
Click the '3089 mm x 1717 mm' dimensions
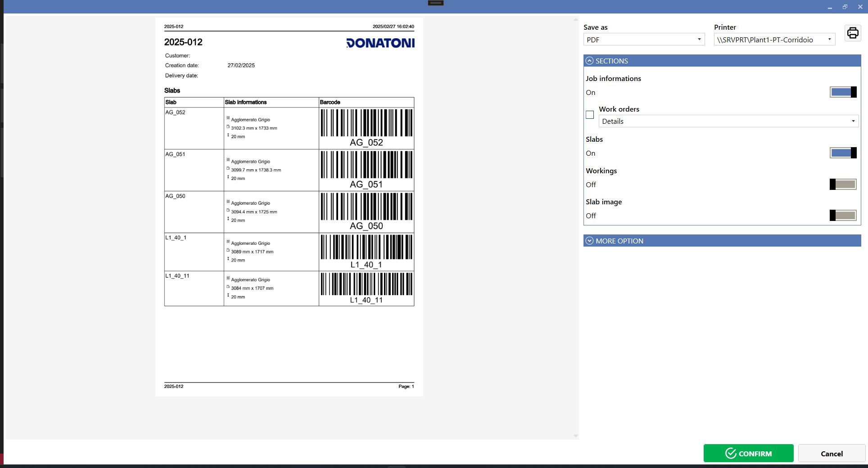(252, 252)
